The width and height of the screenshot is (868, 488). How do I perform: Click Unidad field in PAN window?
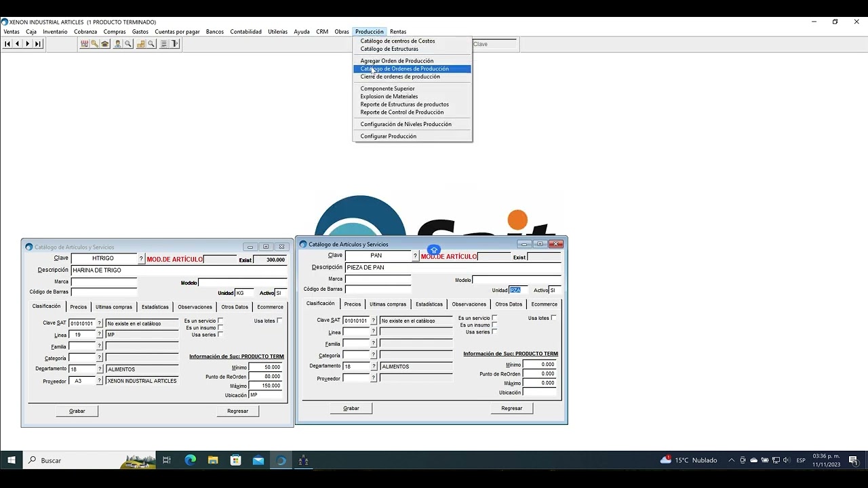pos(518,290)
